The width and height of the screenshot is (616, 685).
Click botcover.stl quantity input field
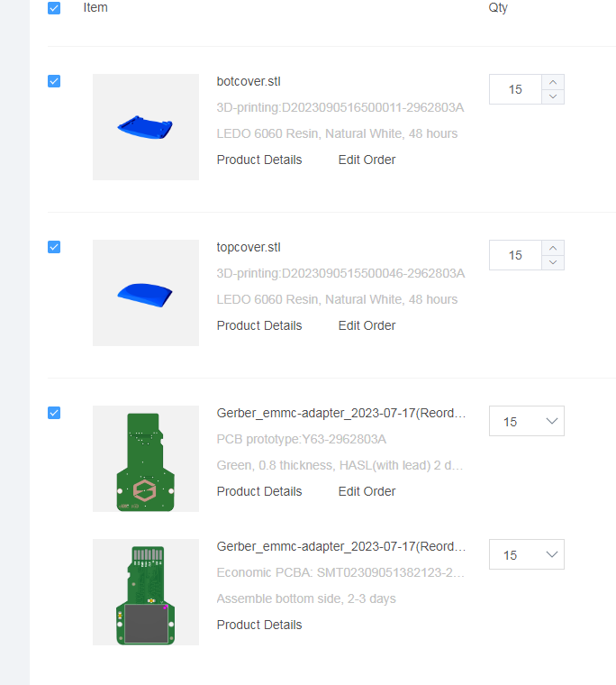click(x=516, y=89)
